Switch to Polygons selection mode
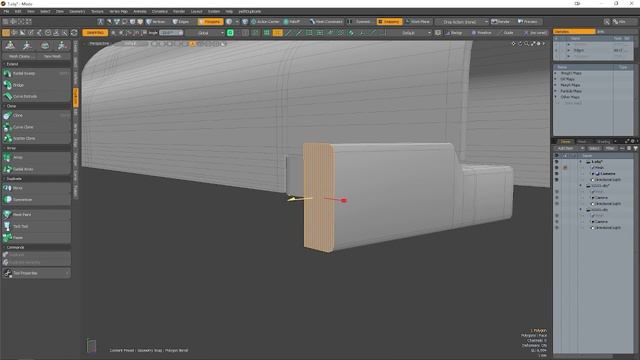 [x=210, y=22]
